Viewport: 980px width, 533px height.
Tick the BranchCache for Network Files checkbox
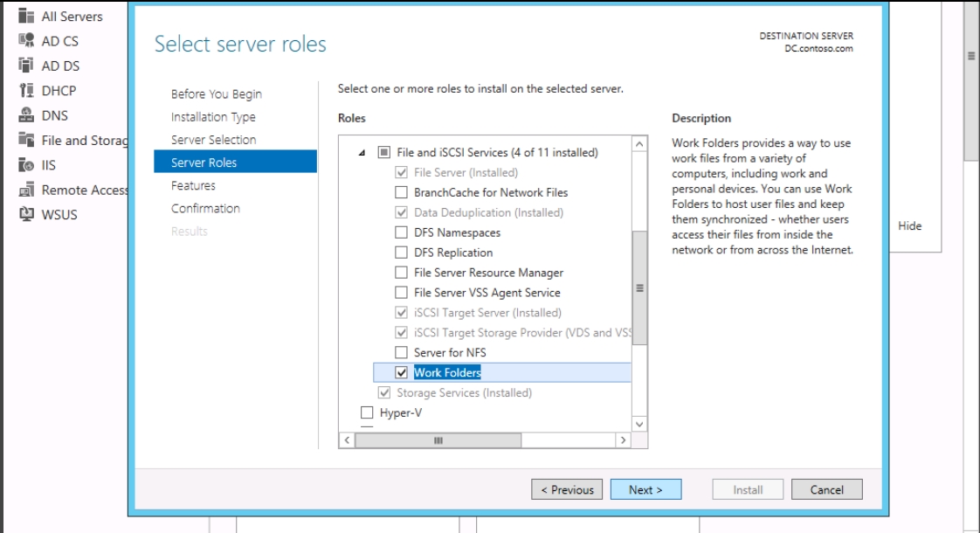click(x=401, y=192)
